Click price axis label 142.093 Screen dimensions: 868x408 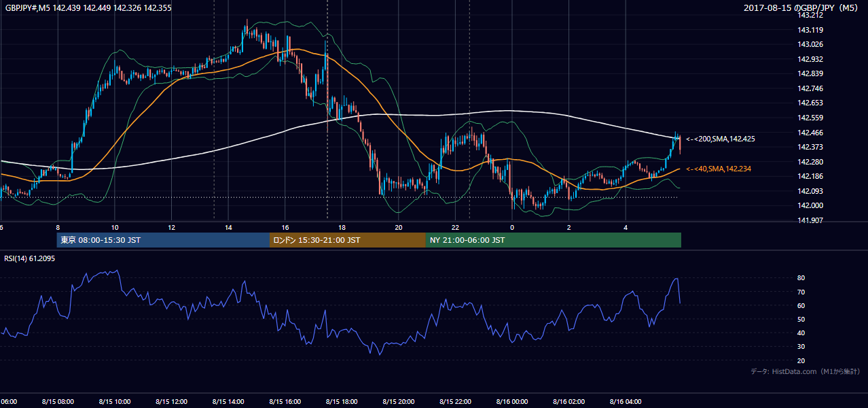(x=810, y=191)
